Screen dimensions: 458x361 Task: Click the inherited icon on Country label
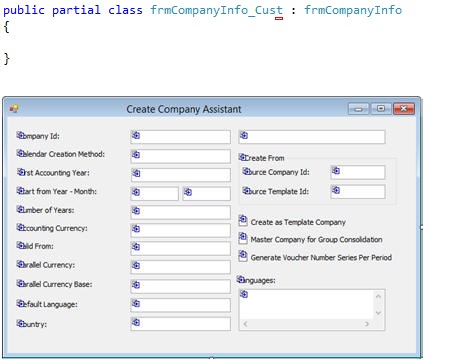[21, 323]
